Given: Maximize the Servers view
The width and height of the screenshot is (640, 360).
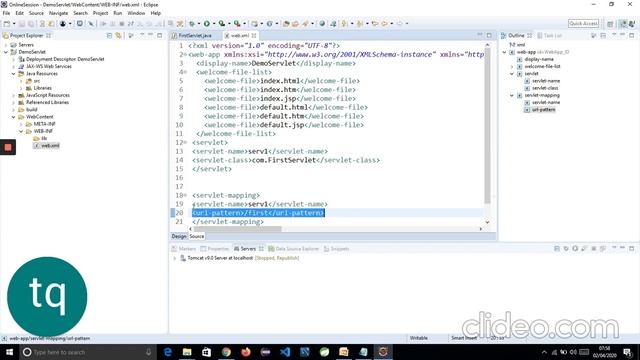Looking at the screenshot, I should [x=631, y=248].
